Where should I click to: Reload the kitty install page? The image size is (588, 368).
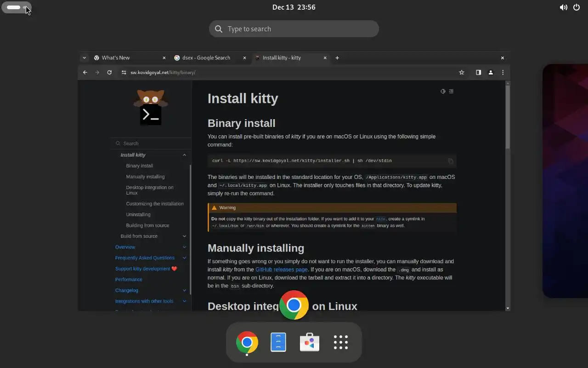[109, 72]
